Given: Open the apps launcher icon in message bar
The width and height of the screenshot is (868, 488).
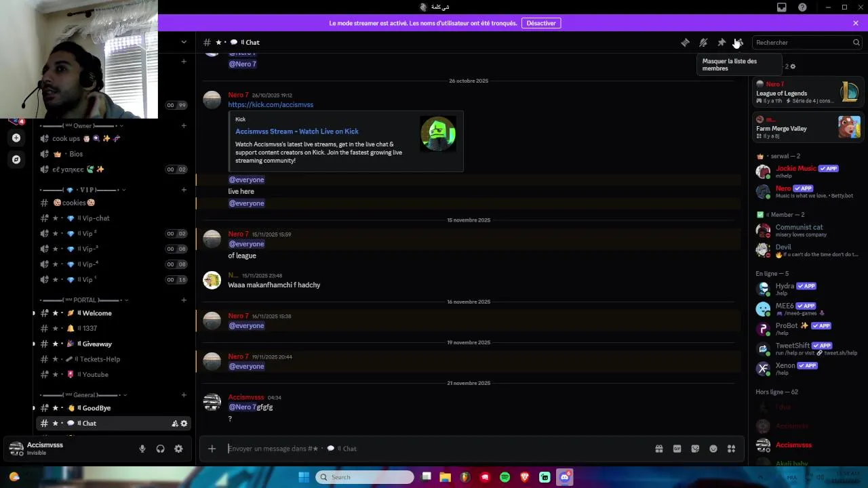Looking at the screenshot, I should coord(731,449).
